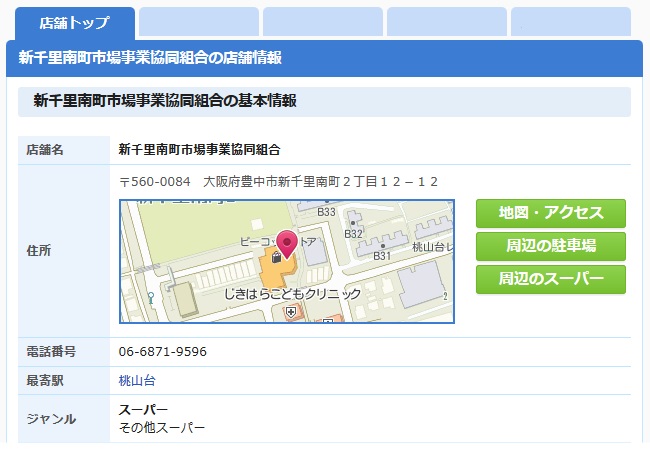Switch to the last blank tab
Screen dimensions: 650x456
[570, 22]
